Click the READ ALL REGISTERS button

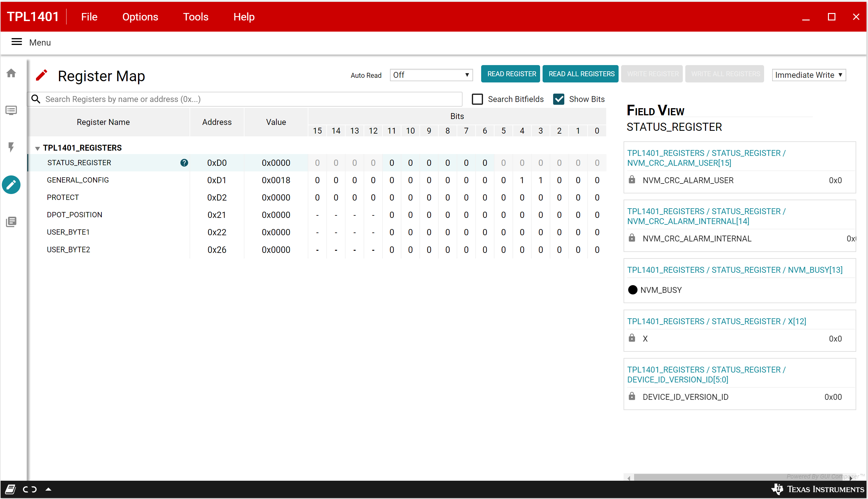pyautogui.click(x=581, y=74)
